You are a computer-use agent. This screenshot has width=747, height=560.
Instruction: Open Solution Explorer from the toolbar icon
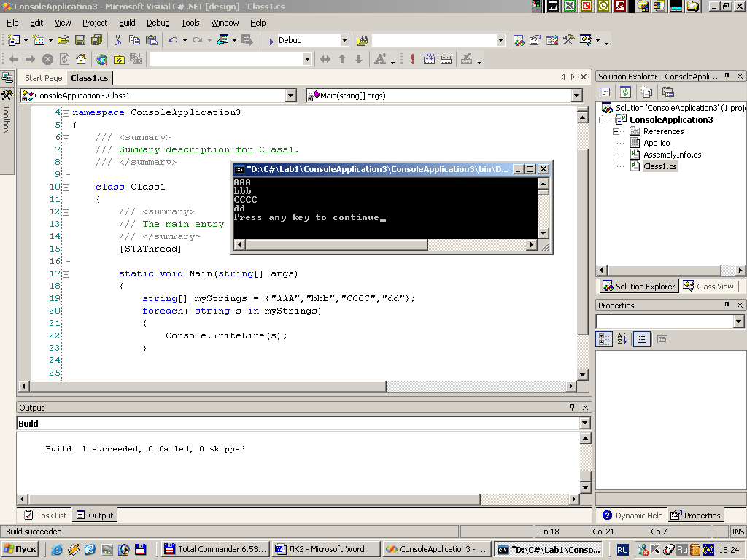[519, 41]
